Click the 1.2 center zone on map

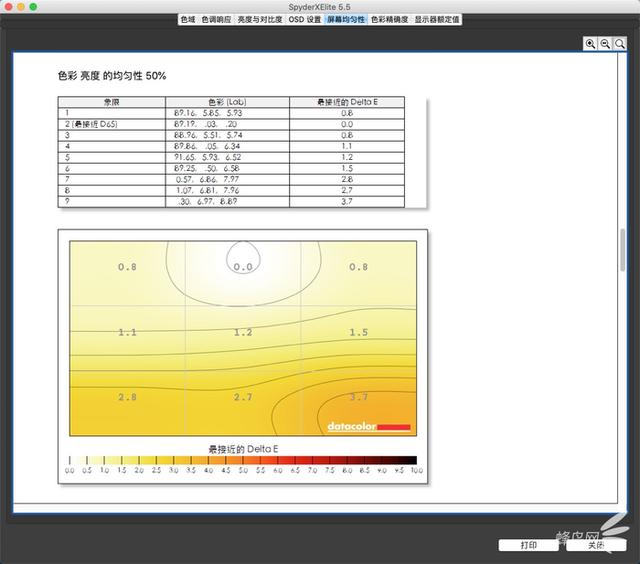click(243, 332)
